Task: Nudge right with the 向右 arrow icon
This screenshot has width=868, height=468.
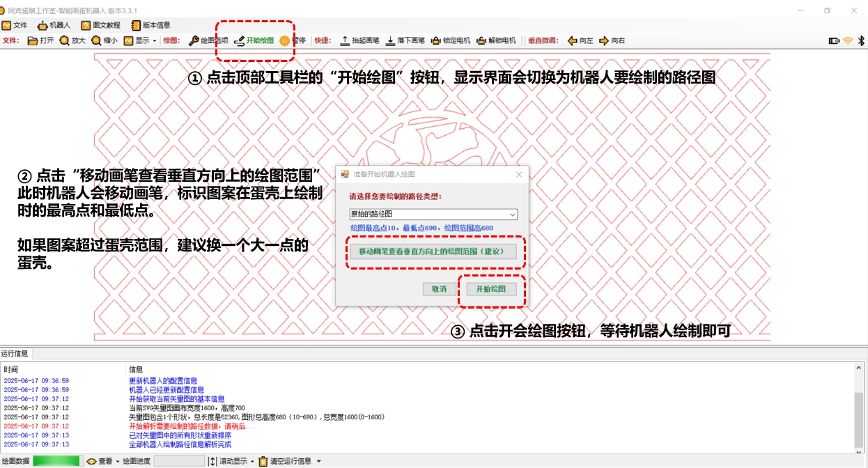Action: coord(604,40)
